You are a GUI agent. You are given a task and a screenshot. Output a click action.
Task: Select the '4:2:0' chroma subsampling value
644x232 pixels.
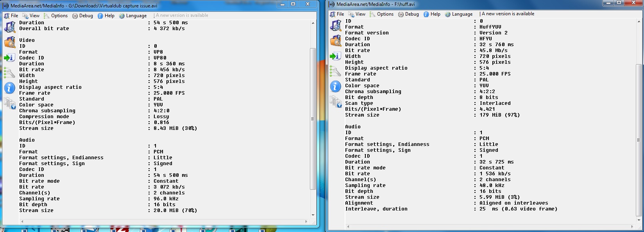(161, 111)
